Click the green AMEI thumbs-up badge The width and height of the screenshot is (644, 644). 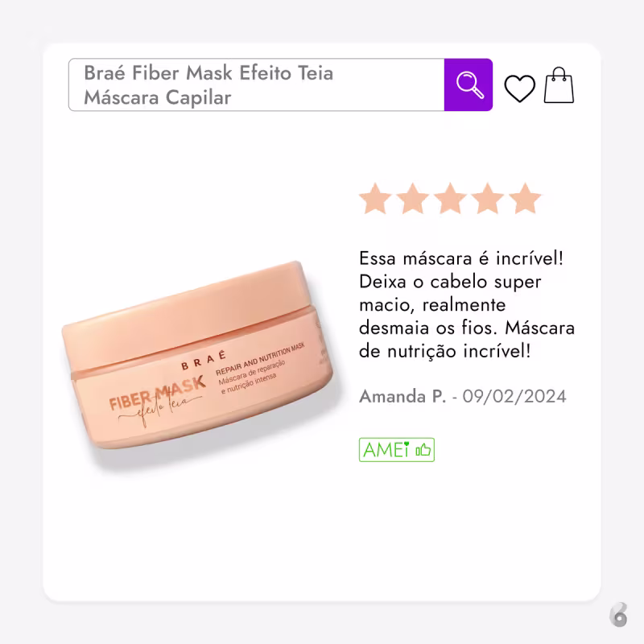coord(397,450)
